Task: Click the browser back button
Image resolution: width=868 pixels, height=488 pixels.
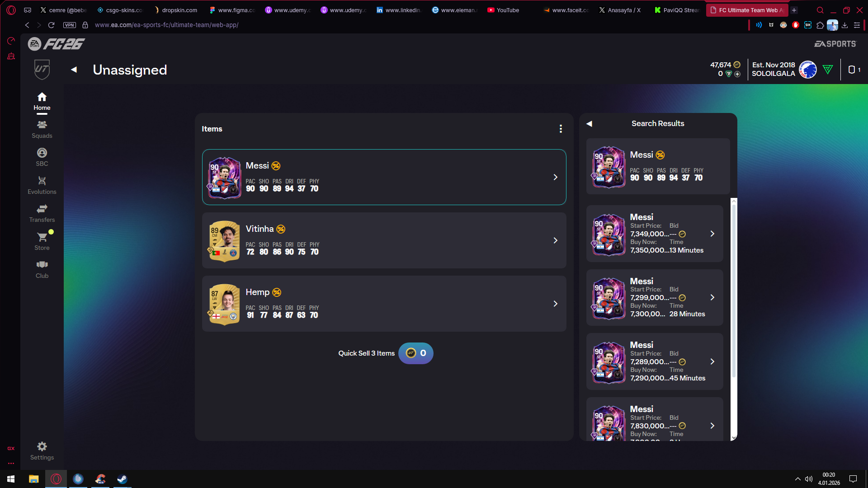Action: pos(27,25)
